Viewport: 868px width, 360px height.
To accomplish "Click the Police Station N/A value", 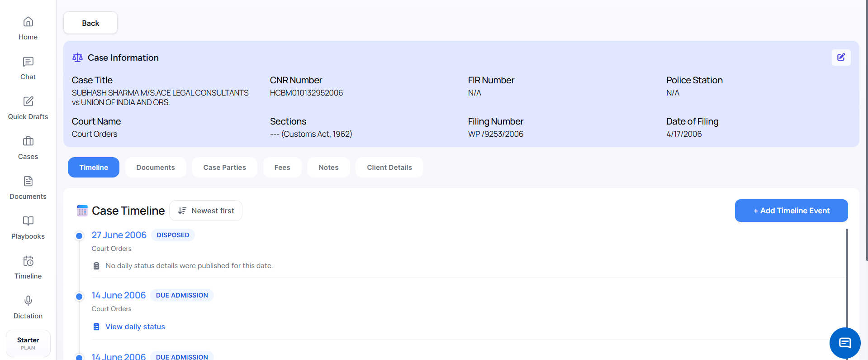I will [673, 93].
